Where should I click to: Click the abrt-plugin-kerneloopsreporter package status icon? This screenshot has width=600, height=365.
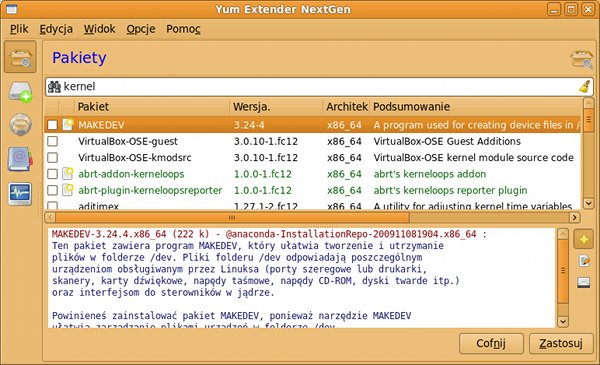[x=68, y=190]
